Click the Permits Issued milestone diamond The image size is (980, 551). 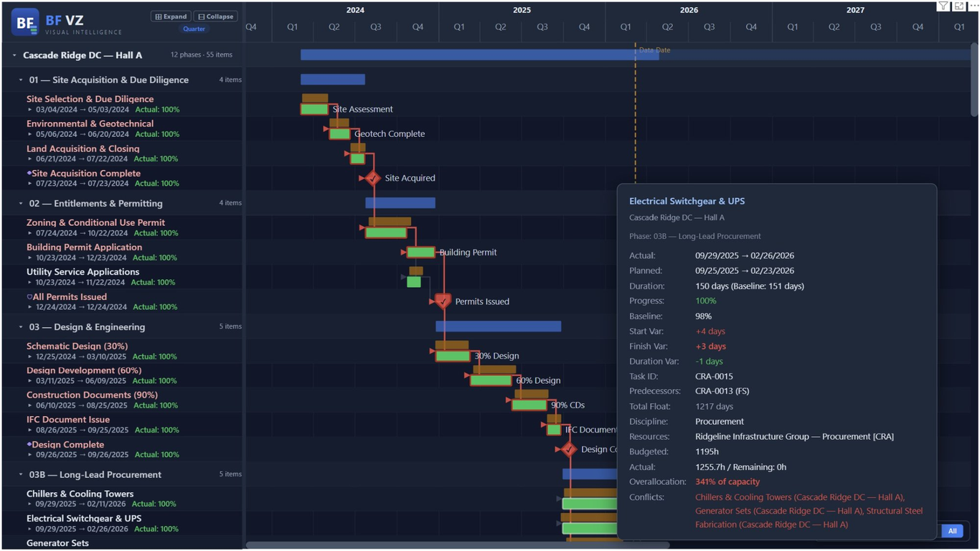(443, 301)
